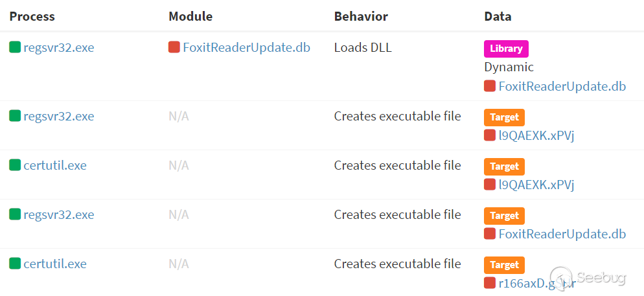Click red icon beside l9QAEXK.xPVj in second row
644x296 pixels.
coord(490,135)
